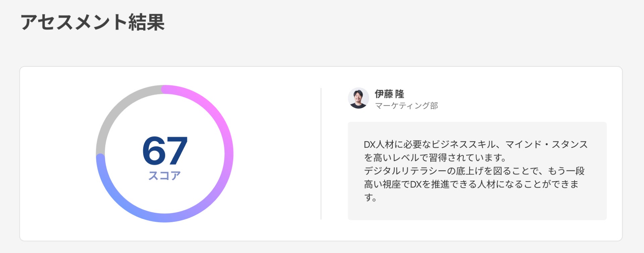Click the final す。 at the comment's end

tap(370, 197)
